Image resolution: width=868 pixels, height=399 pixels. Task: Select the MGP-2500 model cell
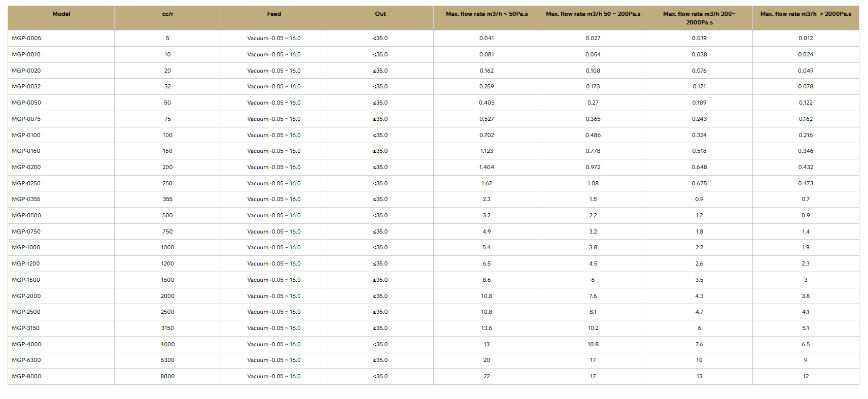click(26, 312)
